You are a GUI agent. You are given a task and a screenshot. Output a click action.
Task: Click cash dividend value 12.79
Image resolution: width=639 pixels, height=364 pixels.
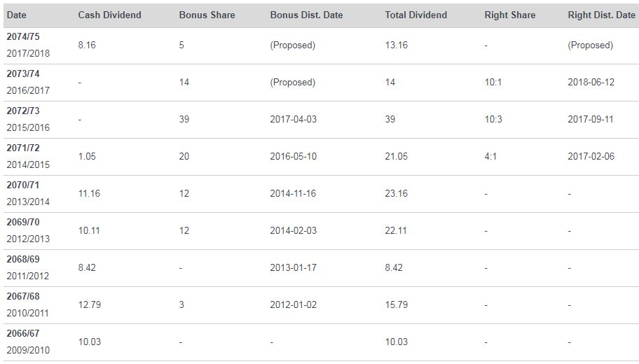[90, 305]
